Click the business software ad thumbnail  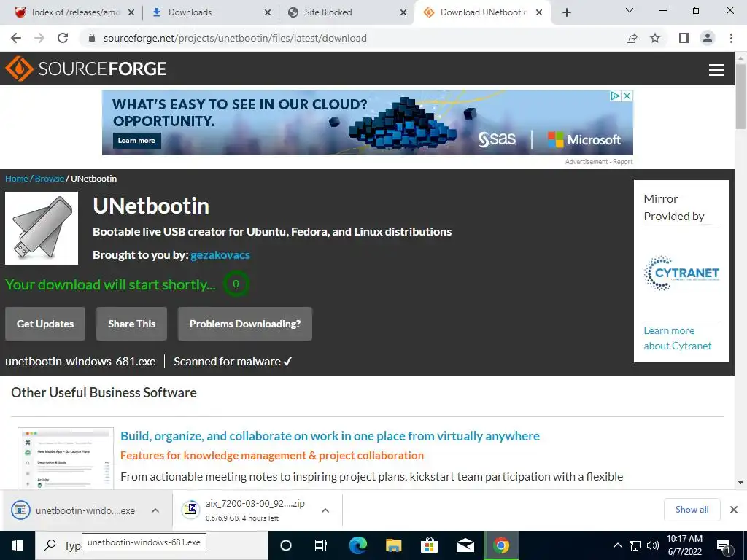click(65, 458)
